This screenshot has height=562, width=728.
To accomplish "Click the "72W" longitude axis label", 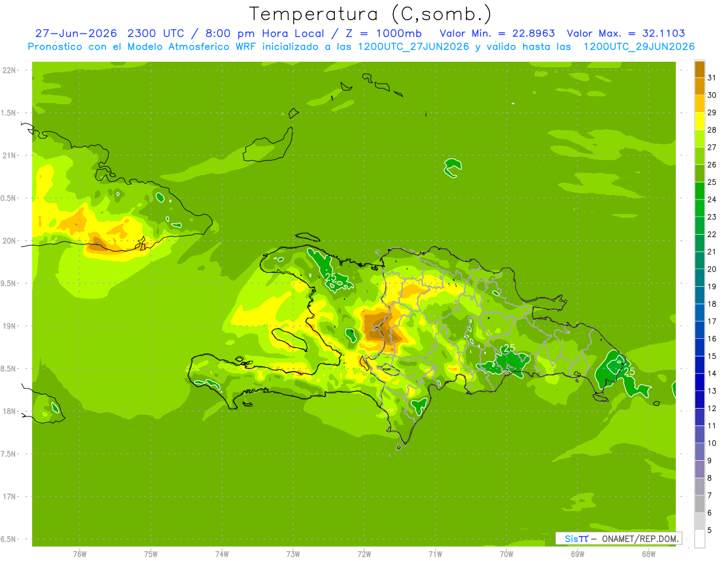I will tap(364, 554).
